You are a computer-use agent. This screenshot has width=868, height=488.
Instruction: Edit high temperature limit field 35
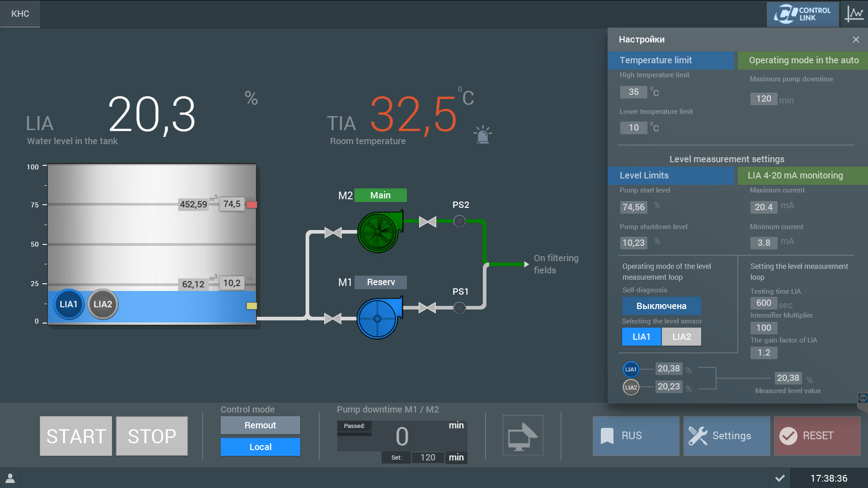coord(634,92)
